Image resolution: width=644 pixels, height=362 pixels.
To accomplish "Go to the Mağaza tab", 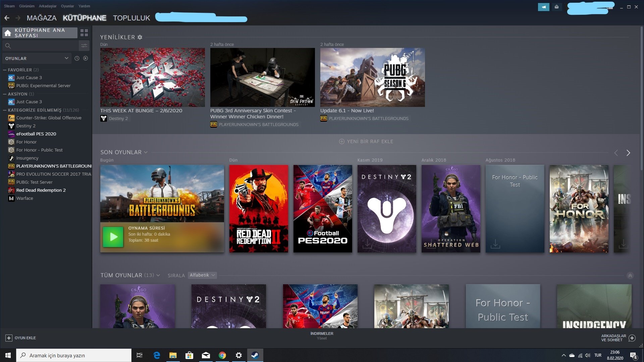I will click(42, 18).
